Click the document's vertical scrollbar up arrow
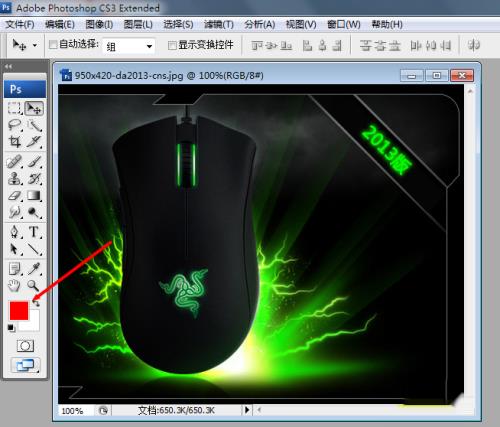 pyautogui.click(x=470, y=91)
